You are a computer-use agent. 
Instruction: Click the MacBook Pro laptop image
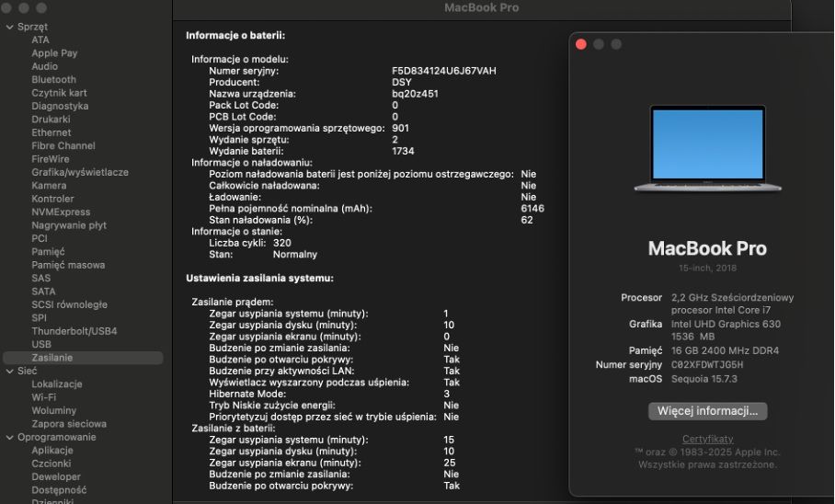click(x=708, y=148)
